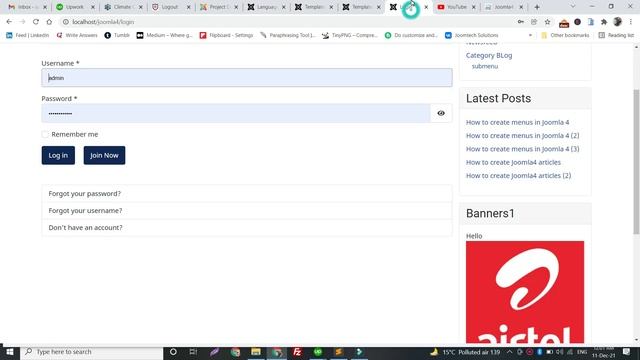Open FileZilla from the taskbar
Viewport: 640px width, 360px height.
(x=297, y=351)
